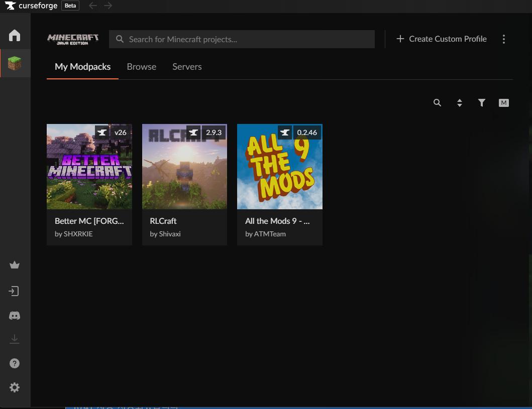The width and height of the screenshot is (532, 409).
Task: Open the Discord icon in sidebar
Action: 15,316
